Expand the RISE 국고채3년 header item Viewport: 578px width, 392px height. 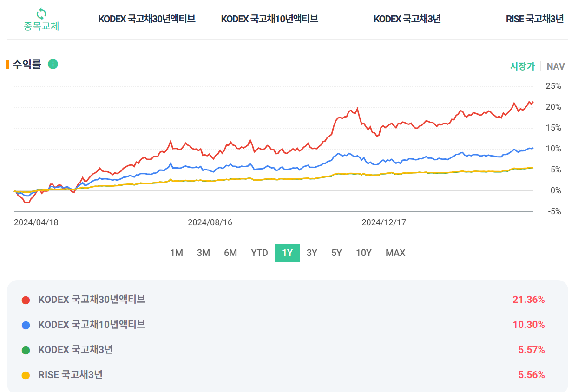534,19
